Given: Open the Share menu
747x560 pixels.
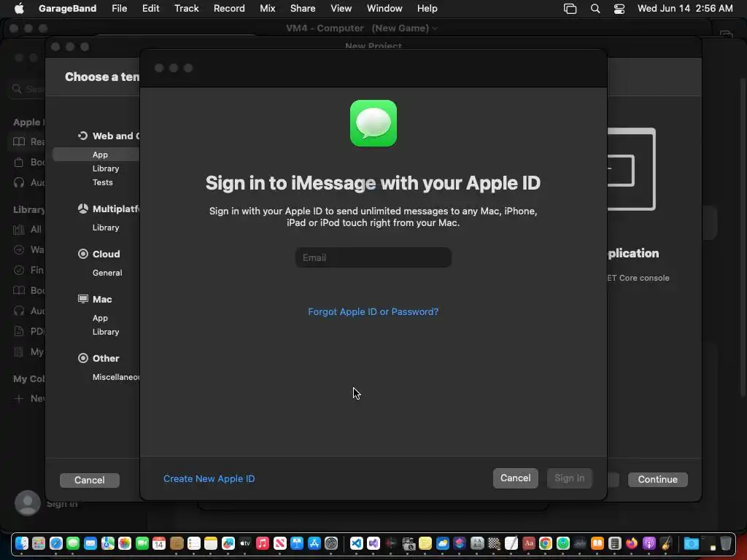Looking at the screenshot, I should [303, 8].
